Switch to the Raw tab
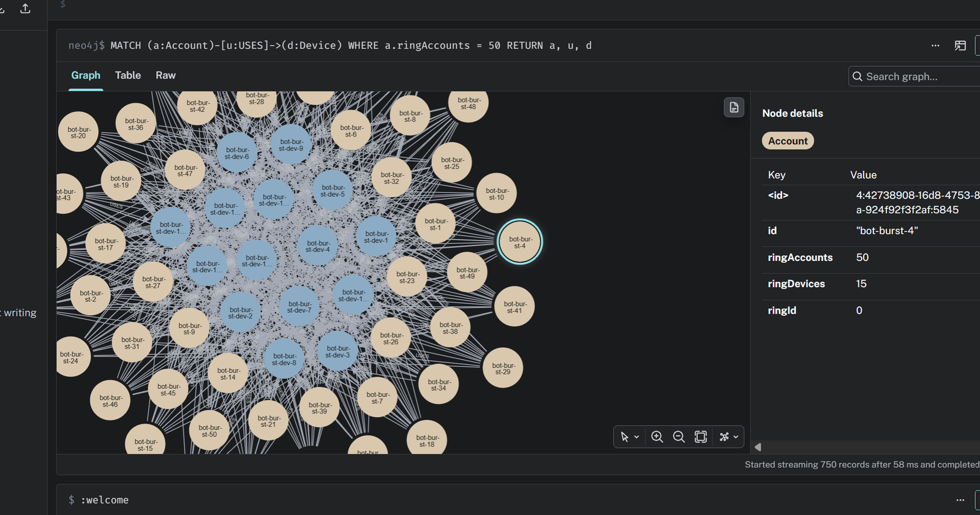This screenshot has height=515, width=980. click(x=165, y=75)
